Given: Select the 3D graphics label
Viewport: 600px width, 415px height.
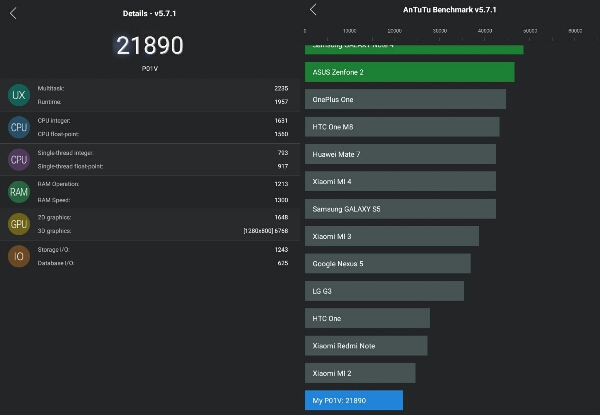Looking at the screenshot, I should [x=54, y=231].
